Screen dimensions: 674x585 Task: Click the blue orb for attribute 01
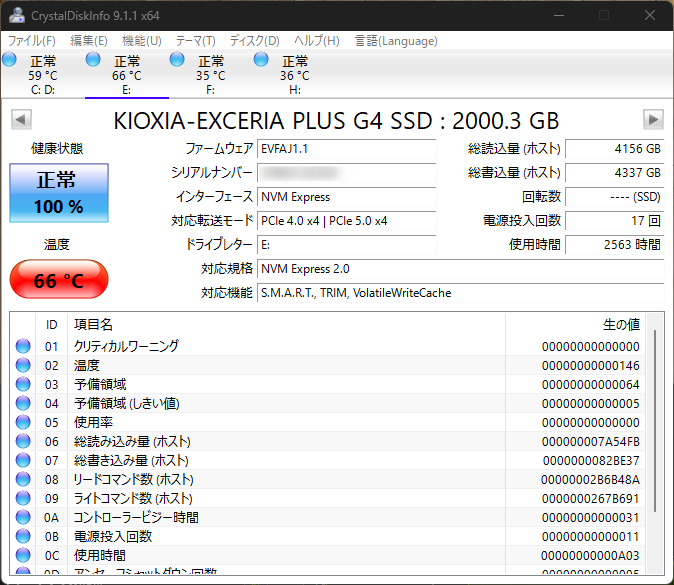pyautogui.click(x=23, y=346)
